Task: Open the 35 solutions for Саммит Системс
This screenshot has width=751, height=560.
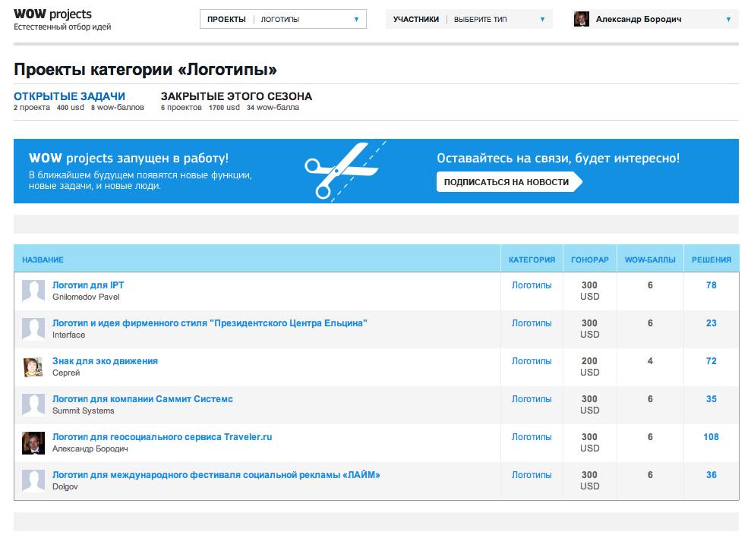Action: click(x=712, y=398)
